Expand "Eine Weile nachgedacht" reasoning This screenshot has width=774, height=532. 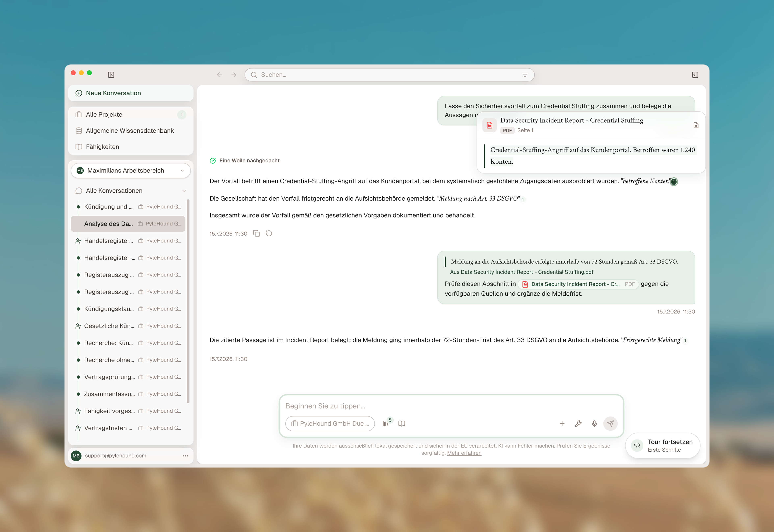coord(245,161)
